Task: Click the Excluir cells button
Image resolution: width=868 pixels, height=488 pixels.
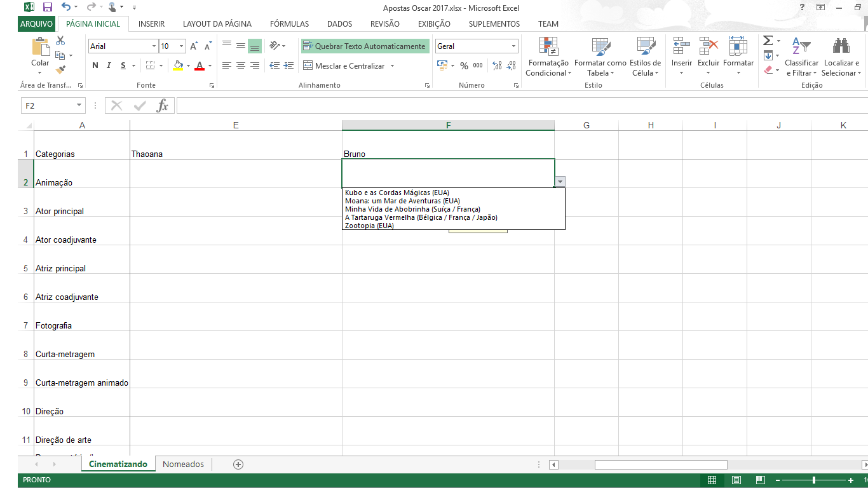Action: [709, 57]
